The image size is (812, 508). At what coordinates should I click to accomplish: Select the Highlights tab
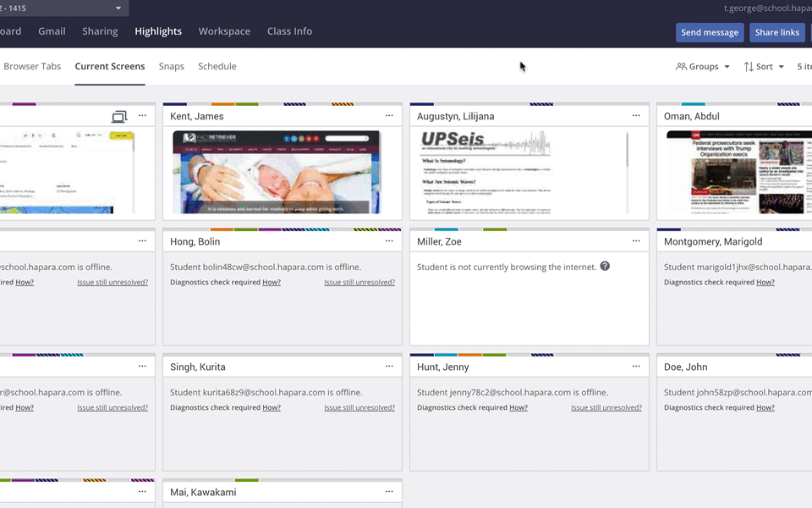click(158, 31)
